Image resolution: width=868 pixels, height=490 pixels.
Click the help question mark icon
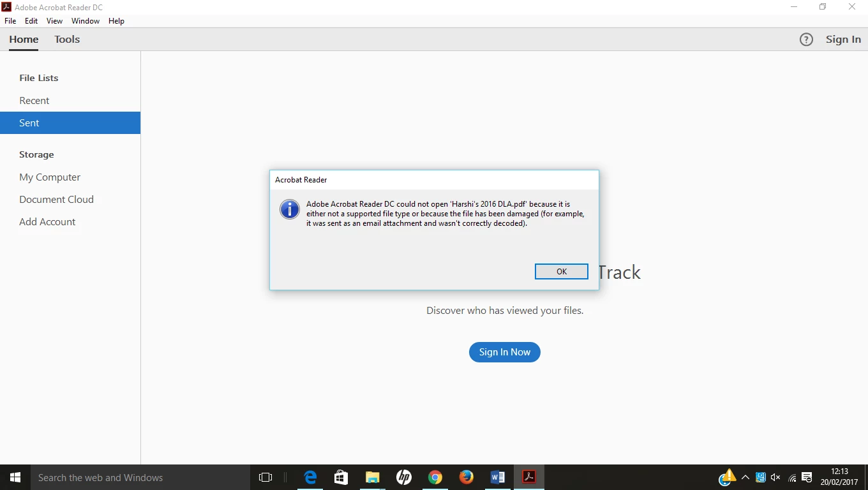click(806, 40)
